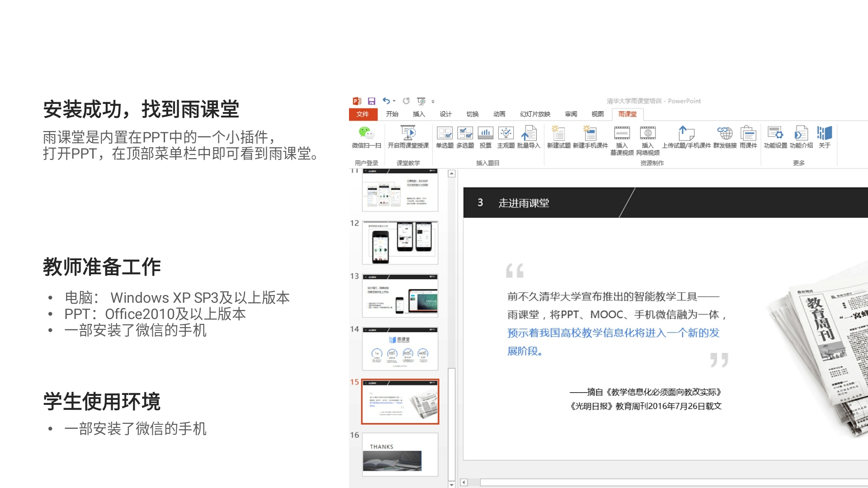
Task: Click the 批量导入 batch import icon
Action: pos(528,137)
